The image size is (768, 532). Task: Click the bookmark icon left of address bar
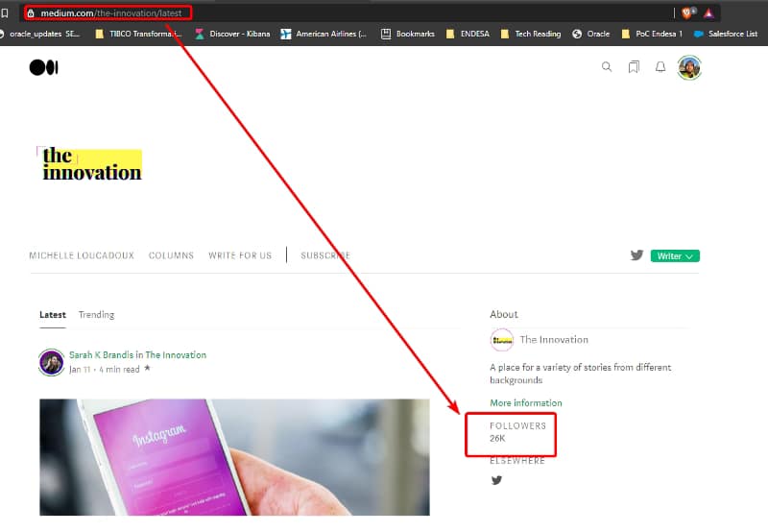click(5, 13)
